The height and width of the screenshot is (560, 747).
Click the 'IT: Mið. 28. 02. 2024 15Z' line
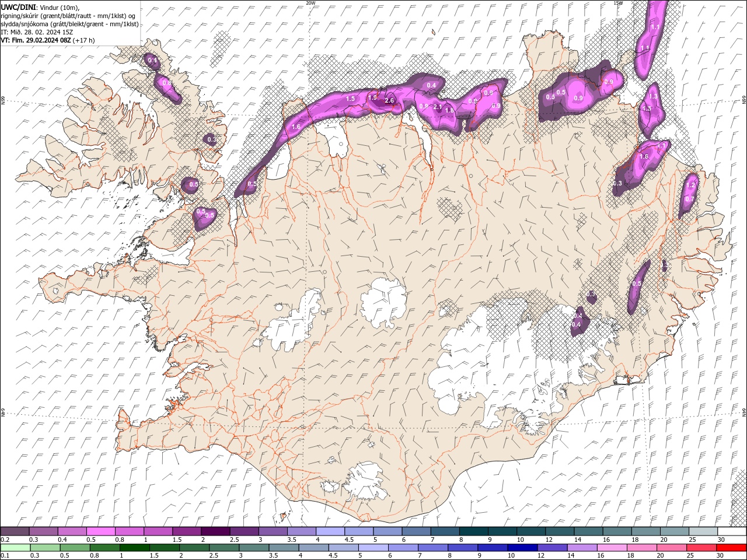point(37,32)
